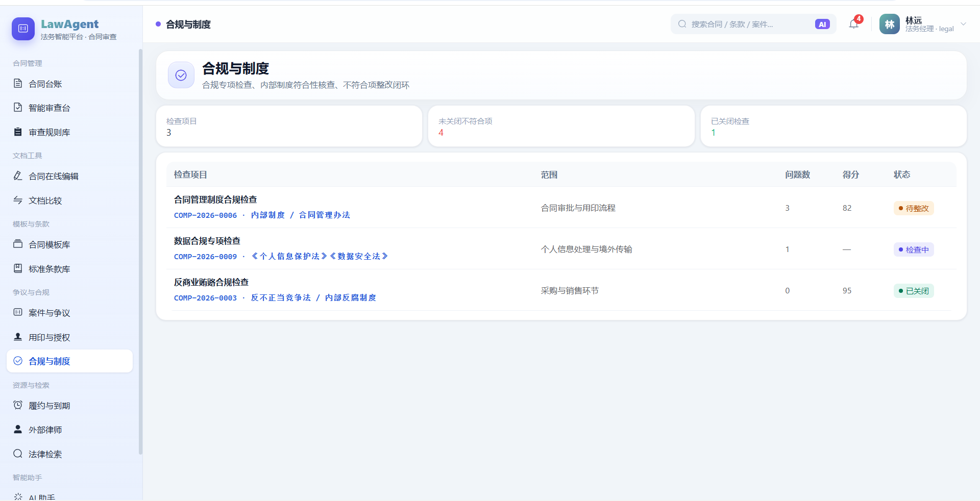Click the 文档比较 arrows icon
This screenshot has width=980, height=501.
point(18,200)
